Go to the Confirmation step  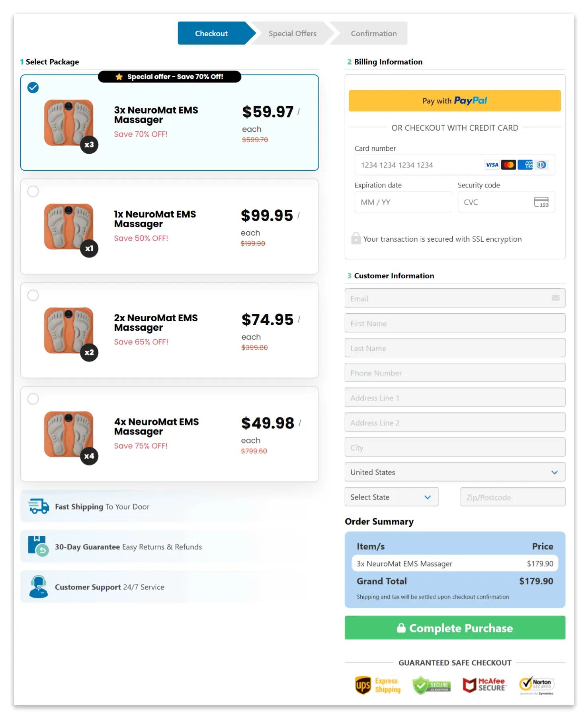[x=373, y=33]
